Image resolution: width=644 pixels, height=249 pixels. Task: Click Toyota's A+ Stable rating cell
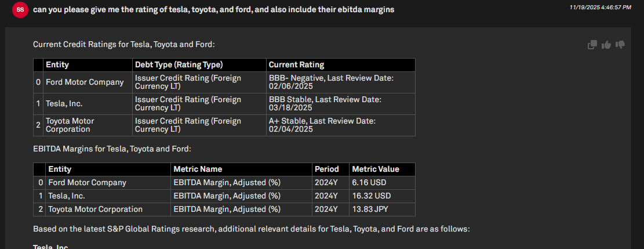(x=322, y=125)
